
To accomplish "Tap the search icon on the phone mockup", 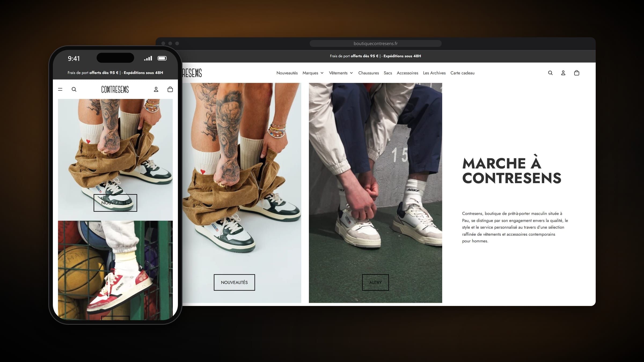I will [x=74, y=89].
